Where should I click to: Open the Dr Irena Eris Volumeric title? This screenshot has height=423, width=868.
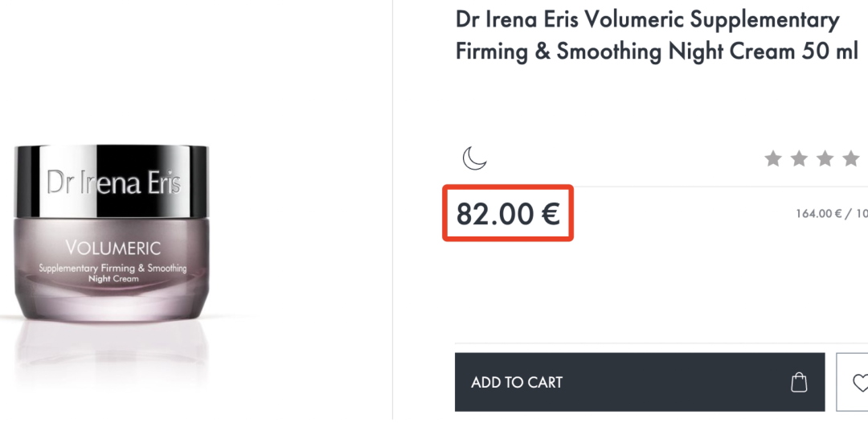(648, 20)
